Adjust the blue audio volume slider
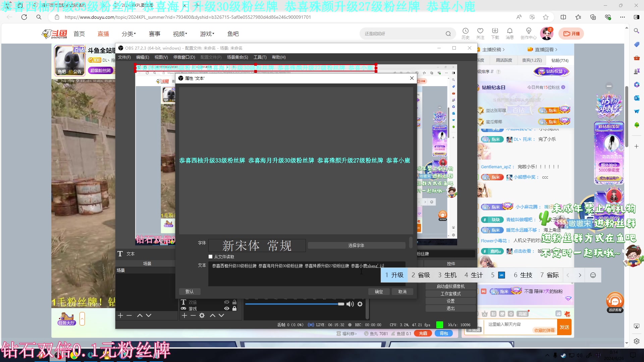 pos(341,304)
